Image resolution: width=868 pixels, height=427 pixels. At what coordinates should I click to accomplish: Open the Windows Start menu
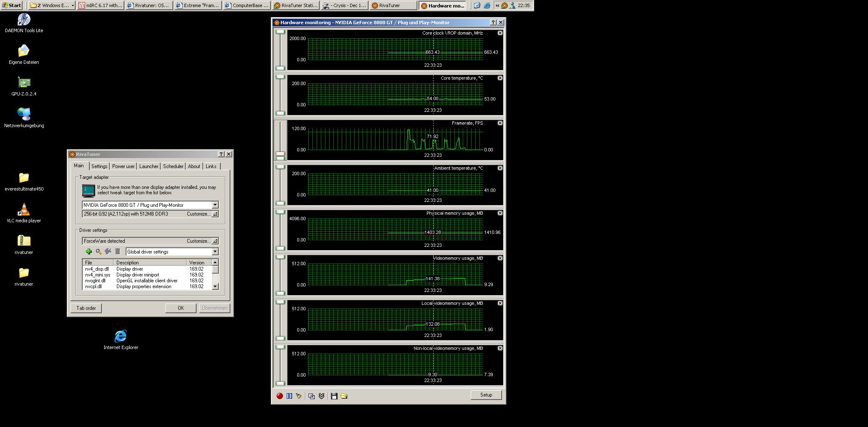tap(11, 5)
